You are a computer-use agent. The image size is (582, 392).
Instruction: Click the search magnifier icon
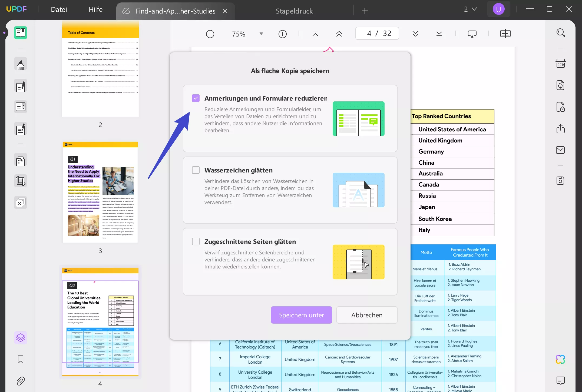pyautogui.click(x=560, y=33)
